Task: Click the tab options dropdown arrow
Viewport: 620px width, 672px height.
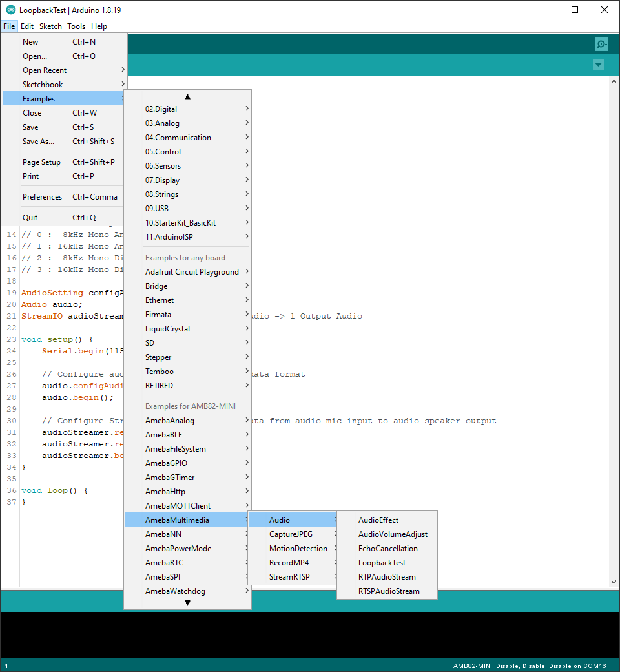Action: pyautogui.click(x=598, y=65)
